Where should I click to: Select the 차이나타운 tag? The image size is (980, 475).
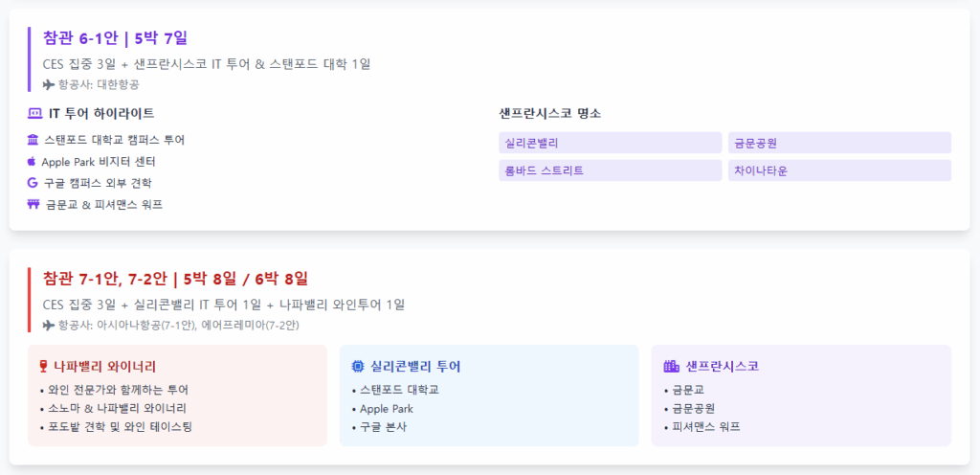tap(839, 170)
